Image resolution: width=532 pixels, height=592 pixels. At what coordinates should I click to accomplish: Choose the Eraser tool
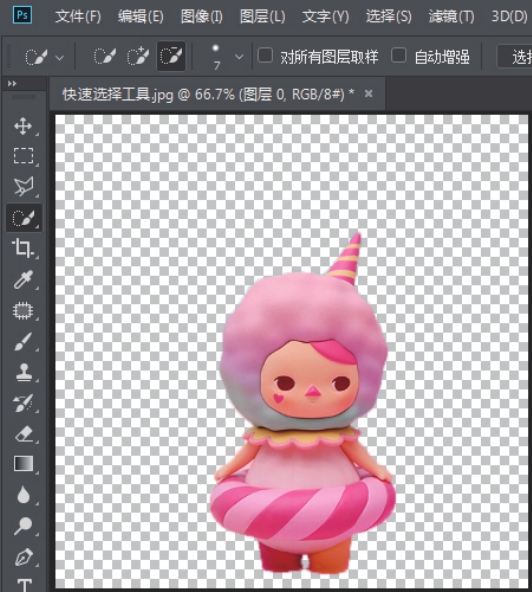[23, 434]
